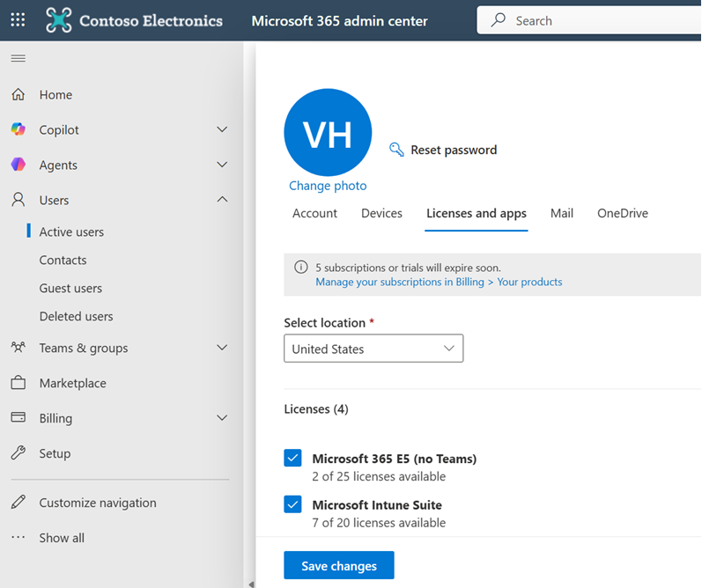702x588 pixels.
Task: Uncheck Microsoft Intune Suite license
Action: 292,504
